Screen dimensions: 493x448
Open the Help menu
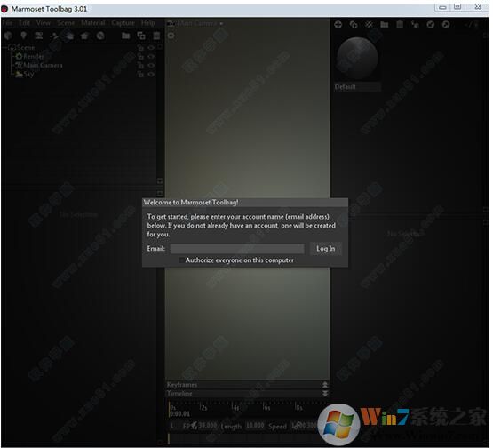pos(147,23)
